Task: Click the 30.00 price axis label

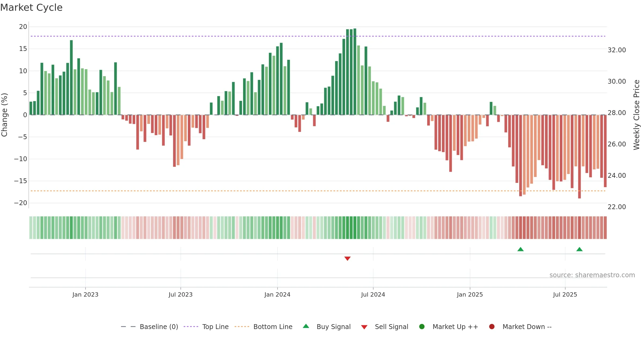Action: [x=617, y=82]
